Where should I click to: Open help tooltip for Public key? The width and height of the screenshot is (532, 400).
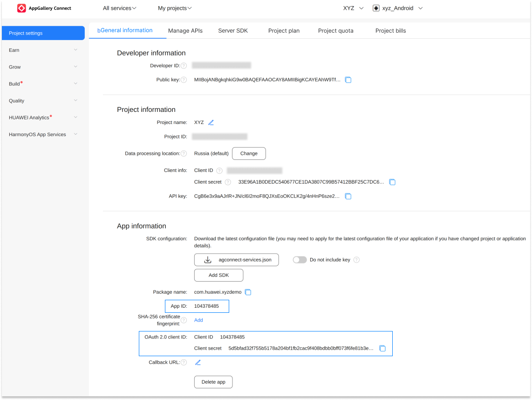184,80
